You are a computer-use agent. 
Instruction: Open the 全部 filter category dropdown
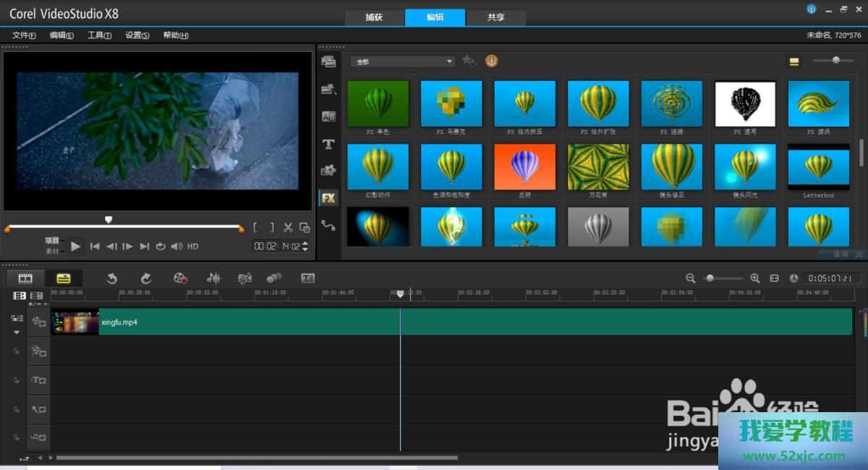(x=402, y=61)
